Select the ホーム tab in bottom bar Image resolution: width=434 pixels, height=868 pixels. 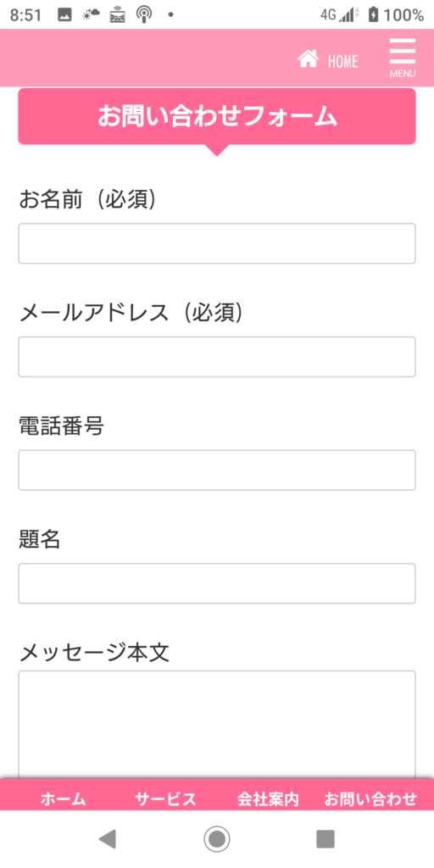pos(64,798)
